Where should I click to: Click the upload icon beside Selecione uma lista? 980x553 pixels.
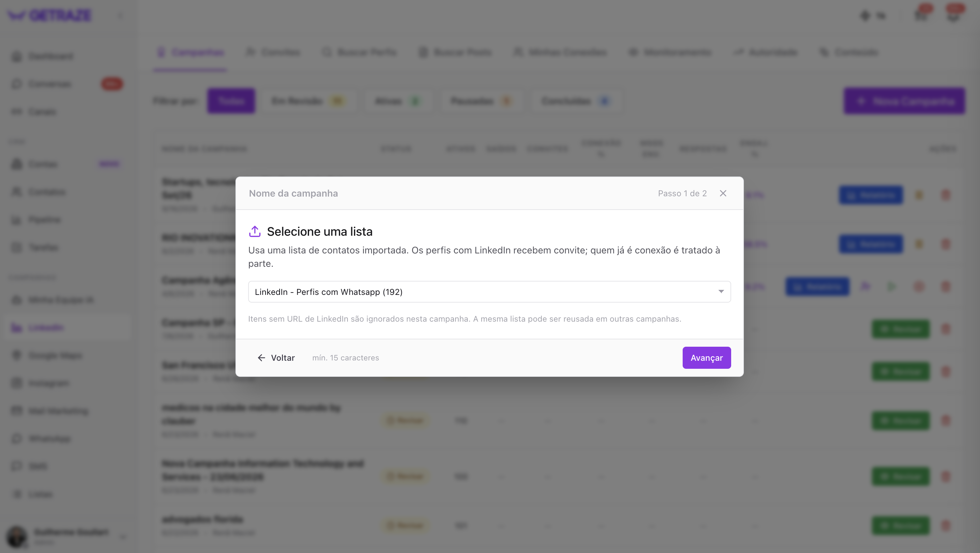[255, 231]
